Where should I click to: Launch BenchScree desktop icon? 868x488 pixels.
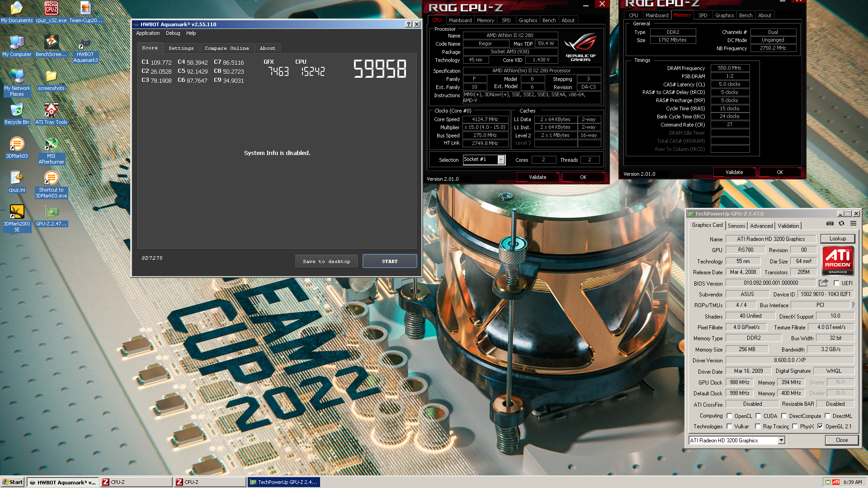tap(51, 46)
